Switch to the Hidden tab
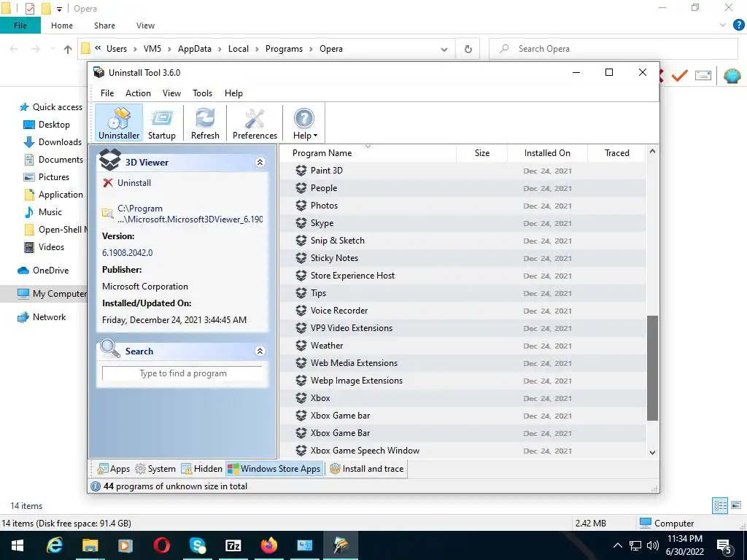 pyautogui.click(x=201, y=469)
